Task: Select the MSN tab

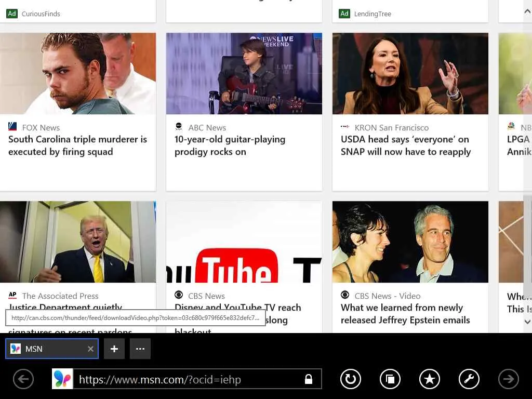Action: click(52, 349)
